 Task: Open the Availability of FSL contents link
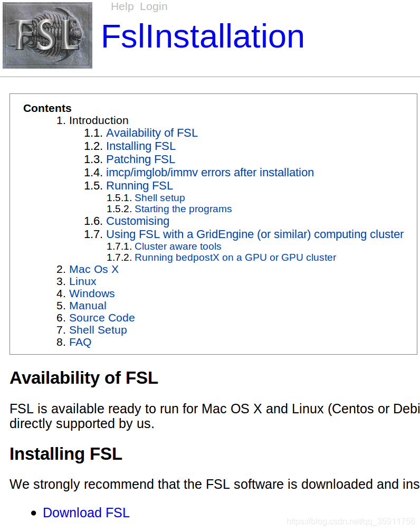(152, 132)
